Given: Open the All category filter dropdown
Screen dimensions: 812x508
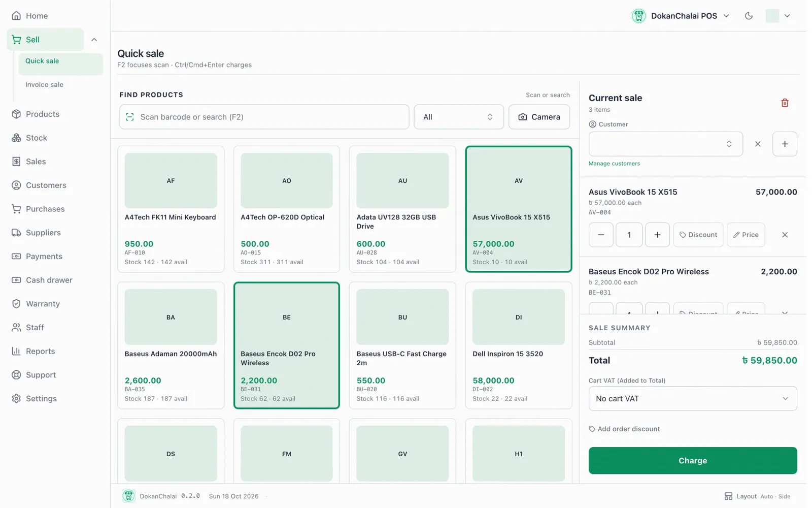Looking at the screenshot, I should click(x=459, y=117).
